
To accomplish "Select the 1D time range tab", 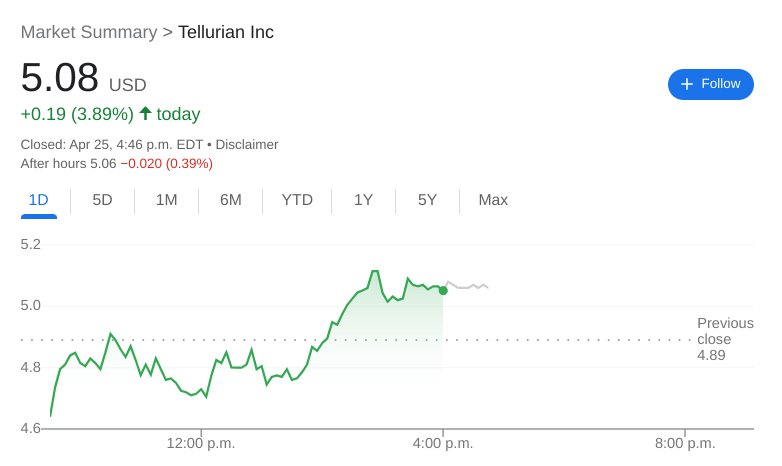I will [39, 200].
